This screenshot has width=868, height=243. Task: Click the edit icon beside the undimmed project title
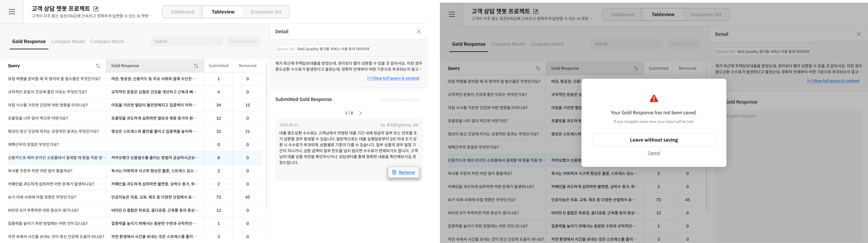pos(96,9)
